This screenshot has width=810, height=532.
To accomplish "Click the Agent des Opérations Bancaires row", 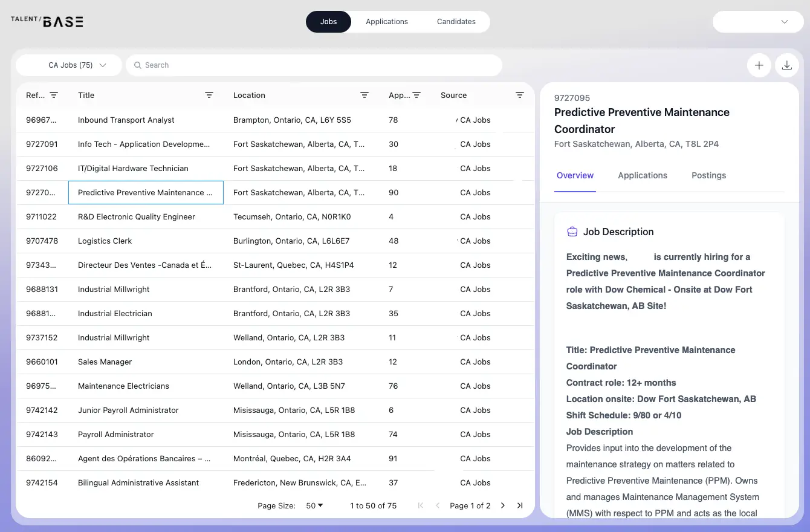I will pyautogui.click(x=275, y=458).
